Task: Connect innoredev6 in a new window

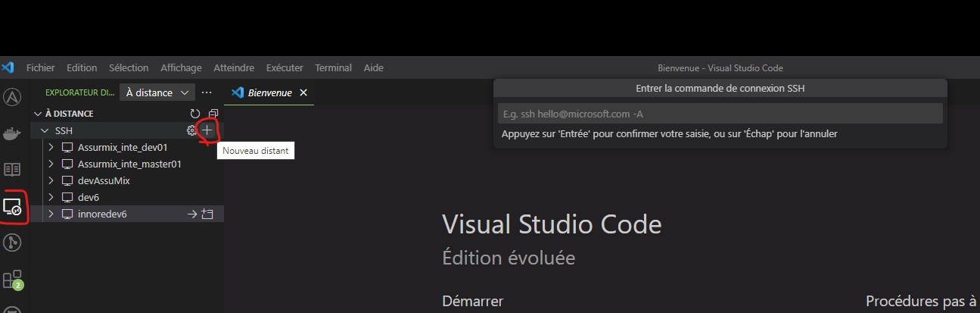Action: coord(207,214)
